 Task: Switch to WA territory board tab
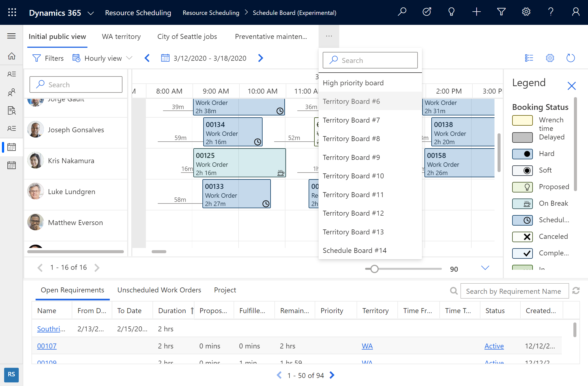pos(121,36)
